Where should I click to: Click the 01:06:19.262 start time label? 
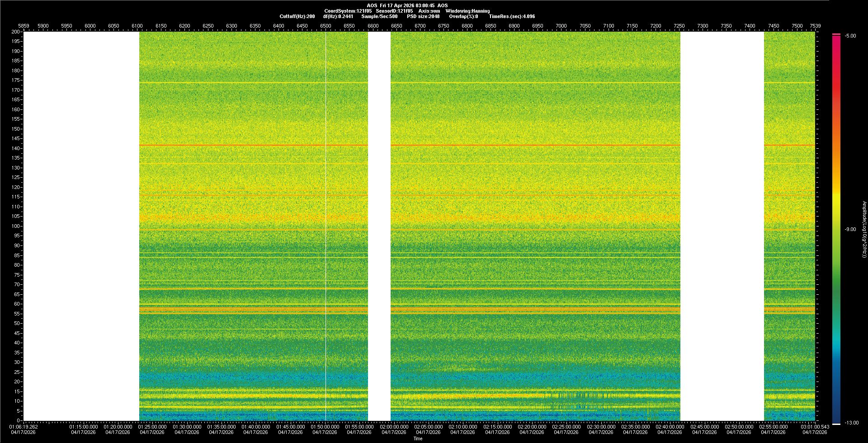(24, 427)
